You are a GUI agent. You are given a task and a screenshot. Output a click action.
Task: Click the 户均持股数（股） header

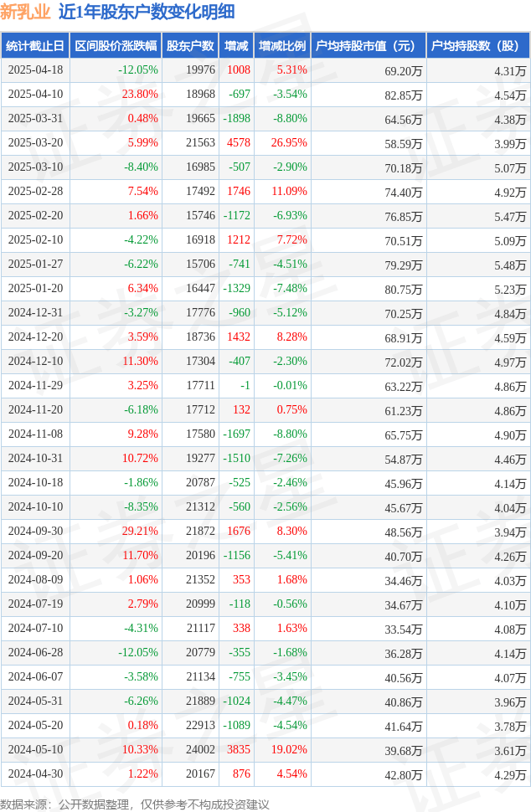click(x=478, y=46)
